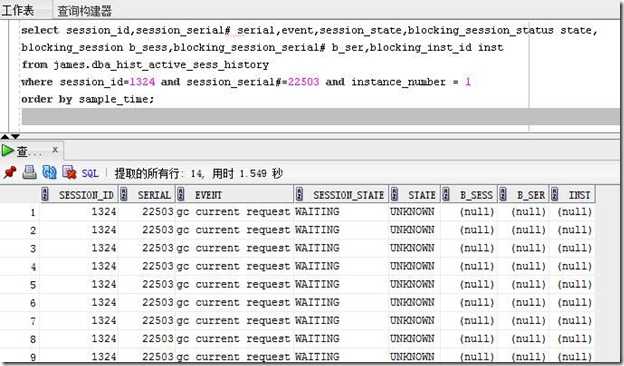Viewport: 624px width, 366px height.
Task: Click B_SESS (null) cell in row 6
Action: tap(470, 303)
